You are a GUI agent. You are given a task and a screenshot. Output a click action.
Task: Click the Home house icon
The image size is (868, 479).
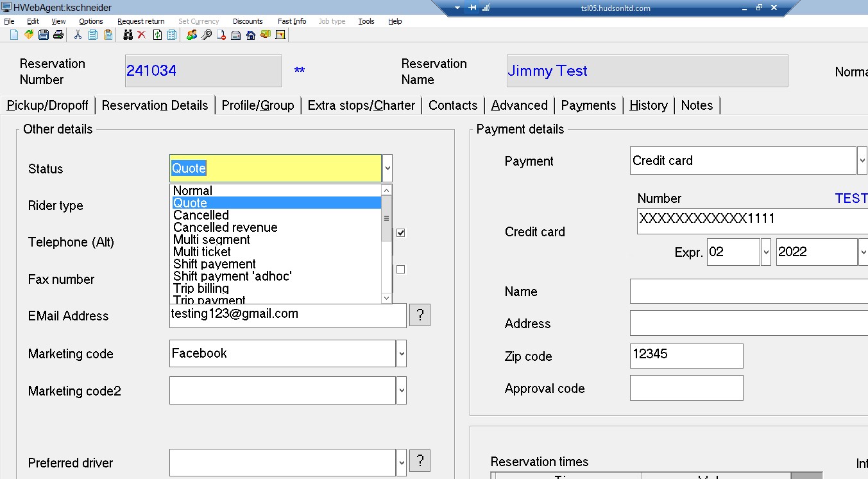point(250,35)
